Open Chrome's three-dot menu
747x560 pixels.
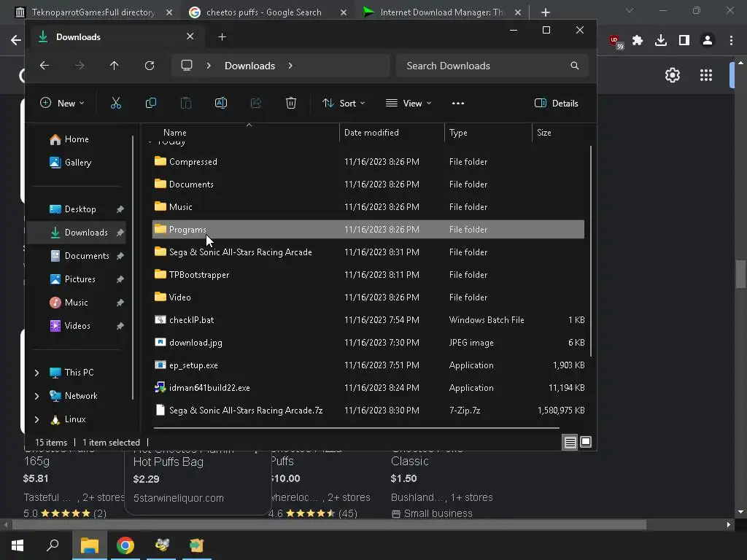click(x=731, y=41)
